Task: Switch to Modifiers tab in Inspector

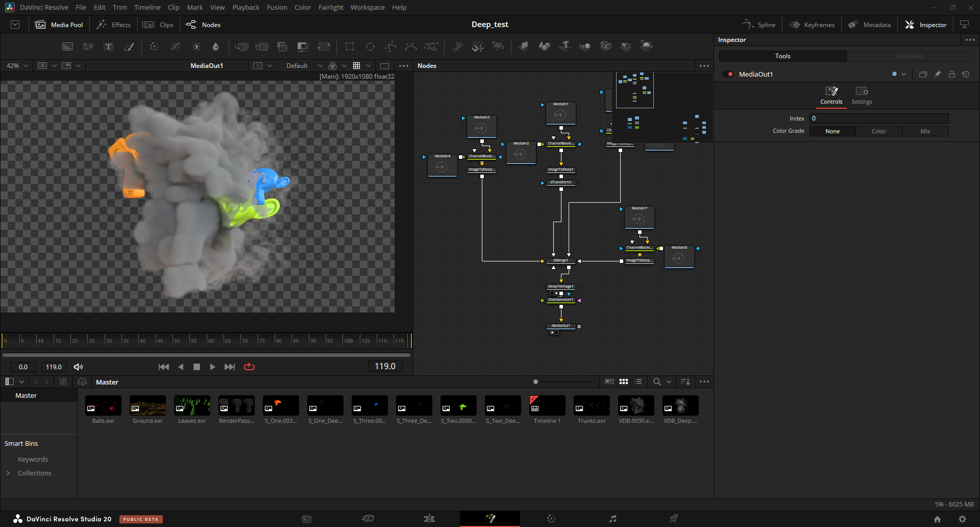Action: [910, 56]
